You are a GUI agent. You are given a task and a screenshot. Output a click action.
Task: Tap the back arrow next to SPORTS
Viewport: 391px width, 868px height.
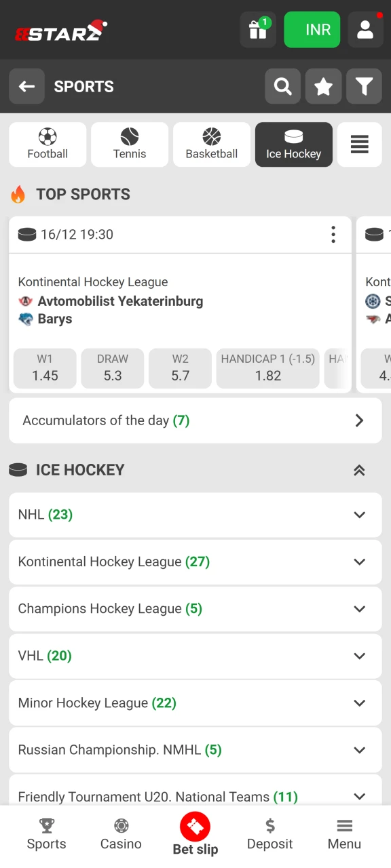pyautogui.click(x=26, y=86)
